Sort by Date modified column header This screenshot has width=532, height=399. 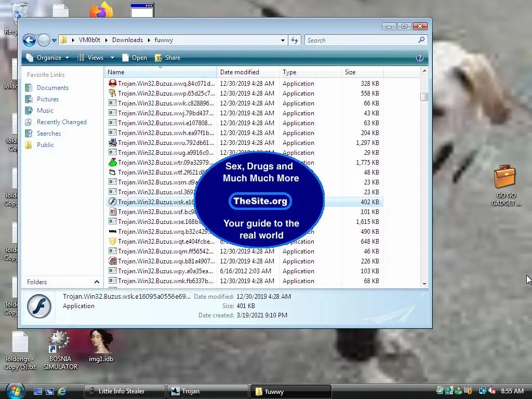(248, 72)
